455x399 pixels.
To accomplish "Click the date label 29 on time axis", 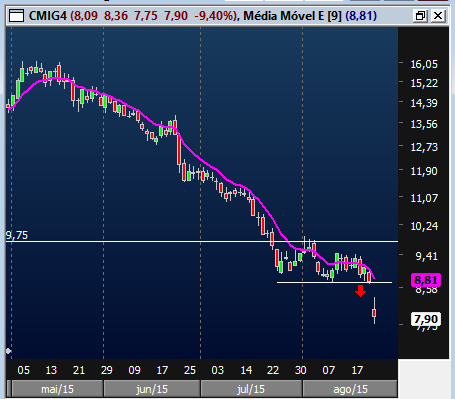I will tap(107, 370).
